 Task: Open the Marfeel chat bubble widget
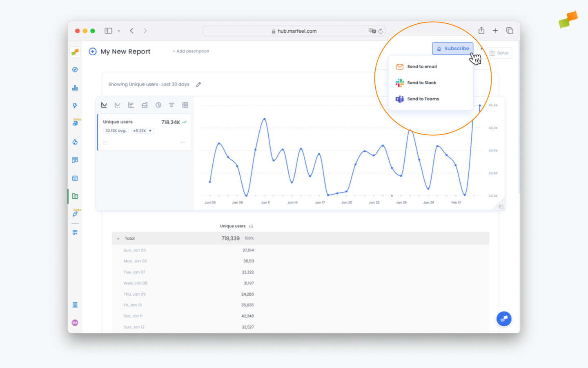tap(504, 319)
